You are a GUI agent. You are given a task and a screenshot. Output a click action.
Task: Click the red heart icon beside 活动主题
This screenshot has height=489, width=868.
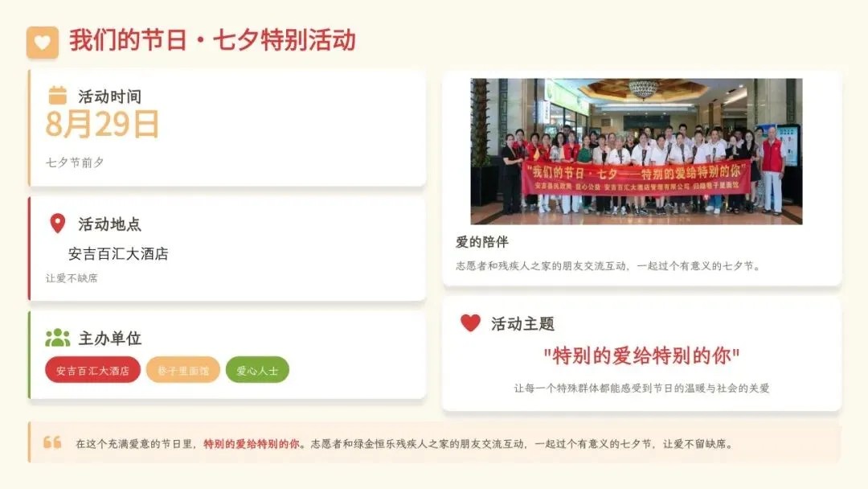[x=470, y=323]
